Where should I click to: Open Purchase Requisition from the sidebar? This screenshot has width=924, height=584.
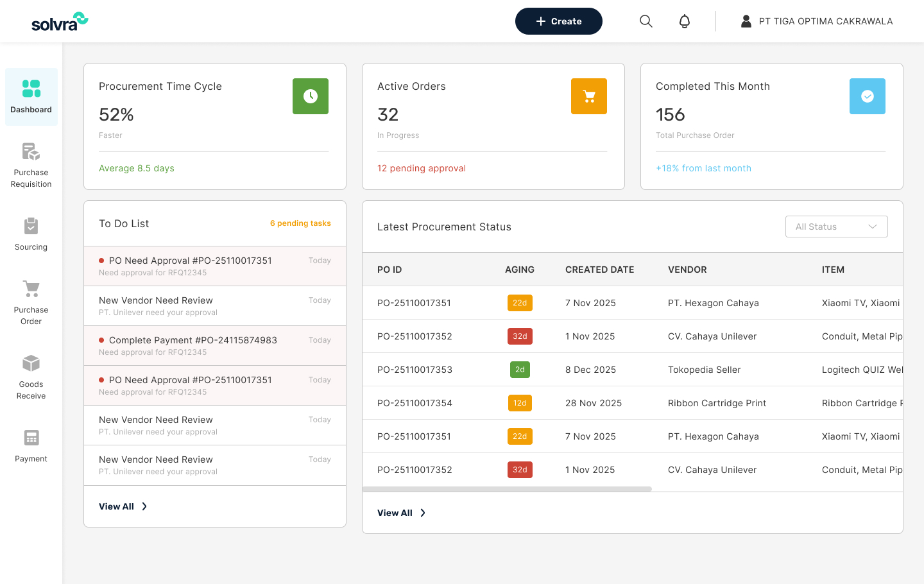coord(31,151)
